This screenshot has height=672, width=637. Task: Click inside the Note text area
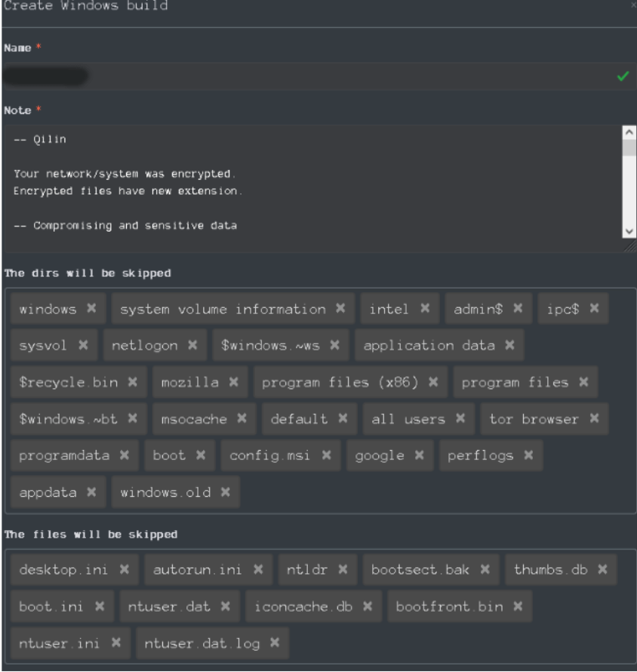pos(302,189)
